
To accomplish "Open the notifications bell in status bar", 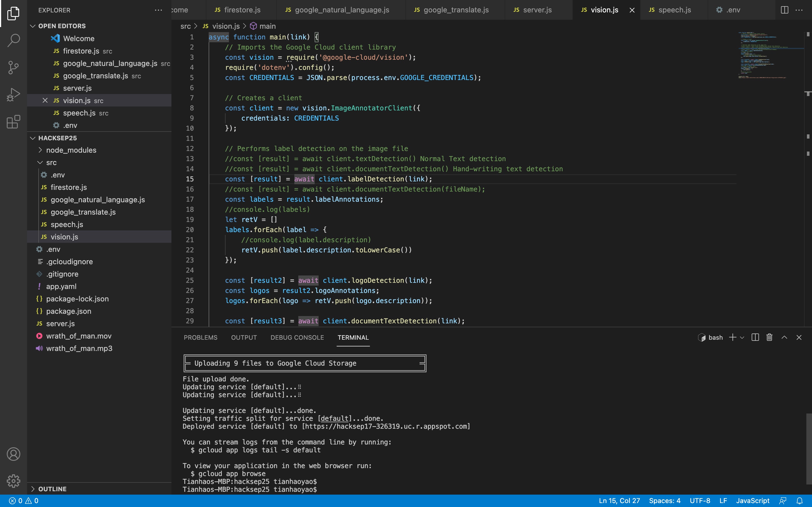I will coord(800,501).
